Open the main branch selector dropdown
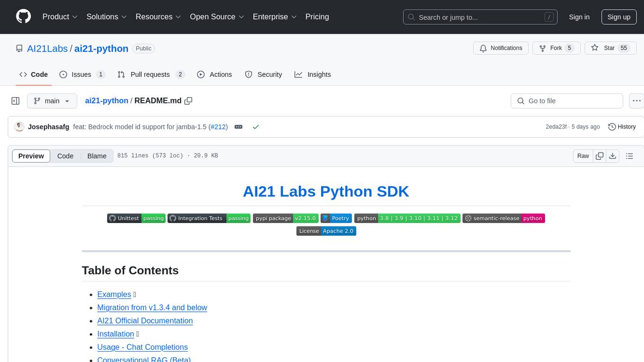Viewport: 644px width, 362px height. click(x=52, y=101)
